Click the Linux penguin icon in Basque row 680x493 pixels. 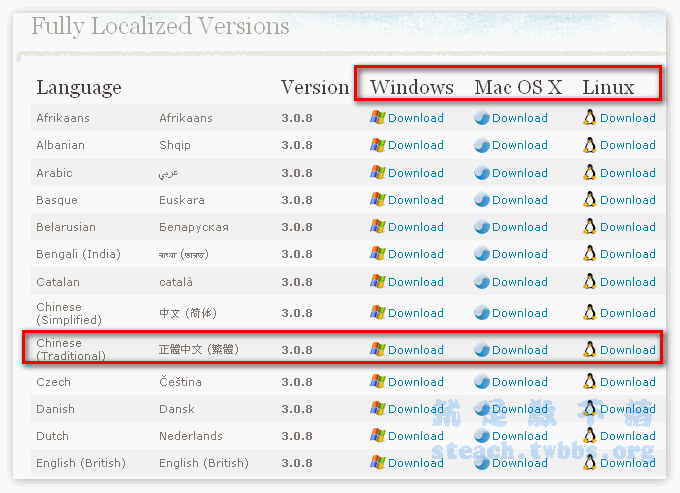point(589,200)
